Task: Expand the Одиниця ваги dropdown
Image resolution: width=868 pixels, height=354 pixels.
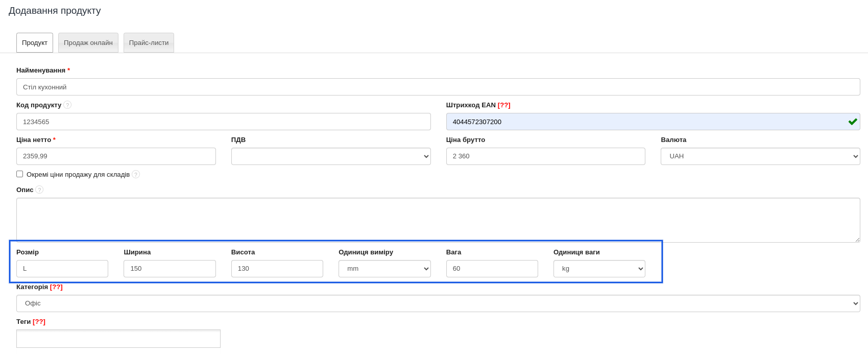Action: tap(599, 269)
